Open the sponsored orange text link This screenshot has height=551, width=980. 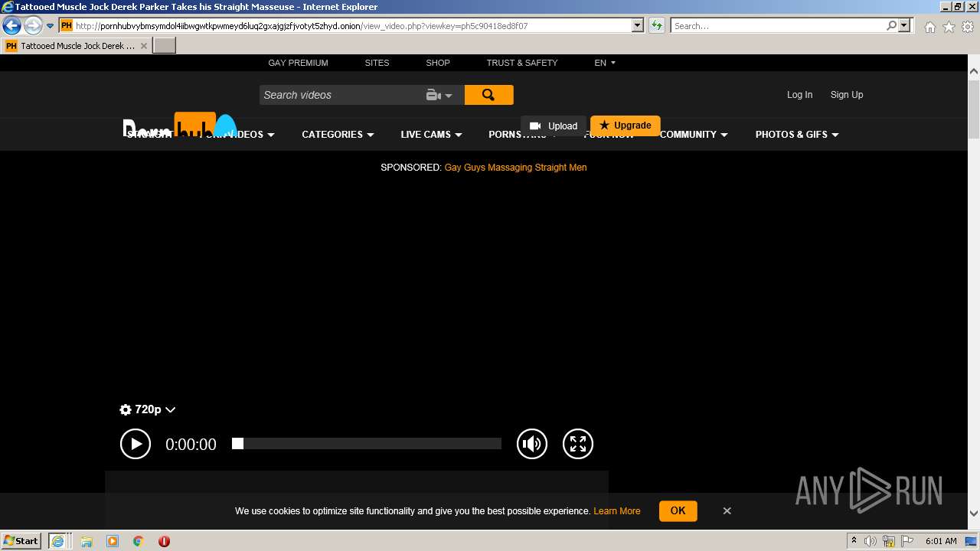click(515, 168)
